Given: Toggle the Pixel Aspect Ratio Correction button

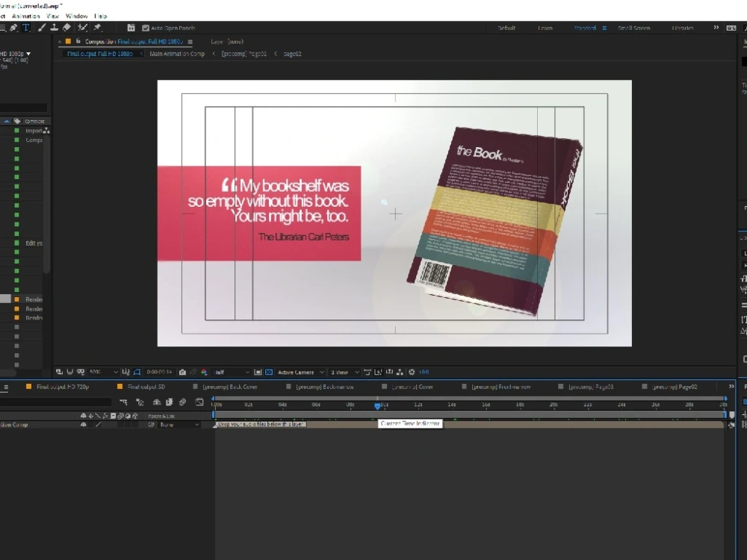Looking at the screenshot, I should click(x=368, y=372).
